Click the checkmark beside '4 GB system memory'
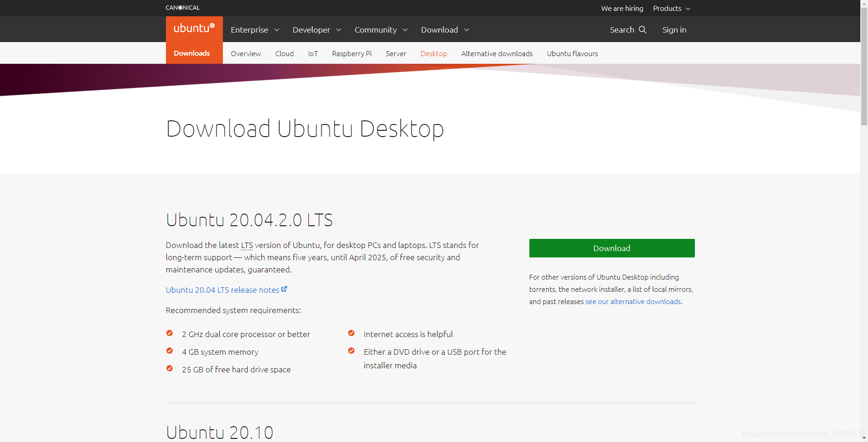The image size is (868, 442). pyautogui.click(x=170, y=351)
